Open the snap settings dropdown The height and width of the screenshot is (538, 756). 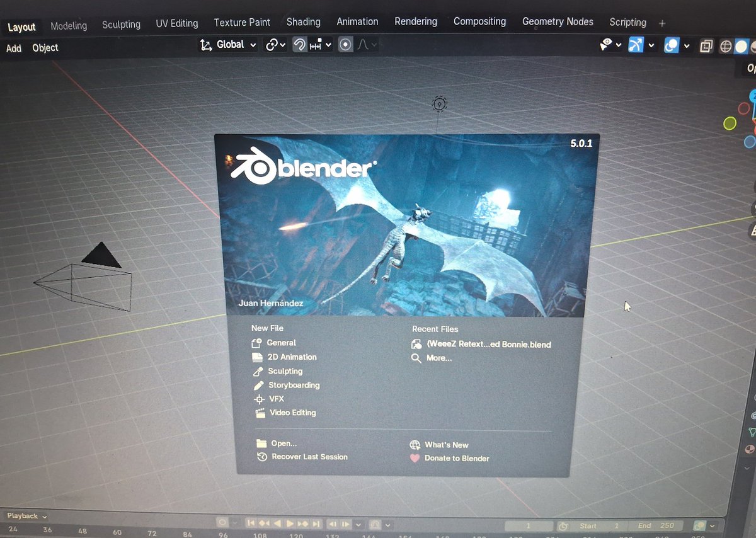point(320,45)
